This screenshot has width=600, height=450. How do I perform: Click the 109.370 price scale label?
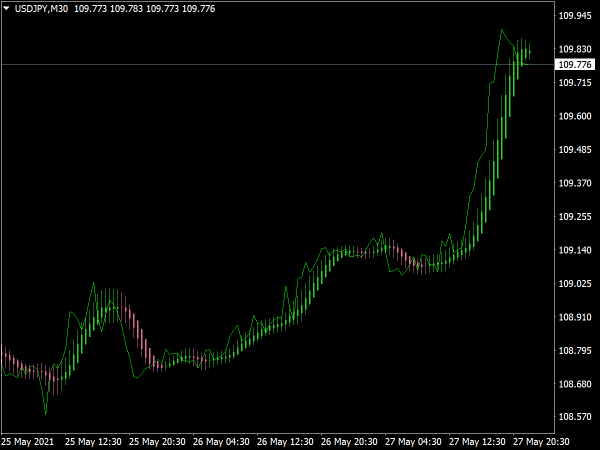pyautogui.click(x=575, y=183)
